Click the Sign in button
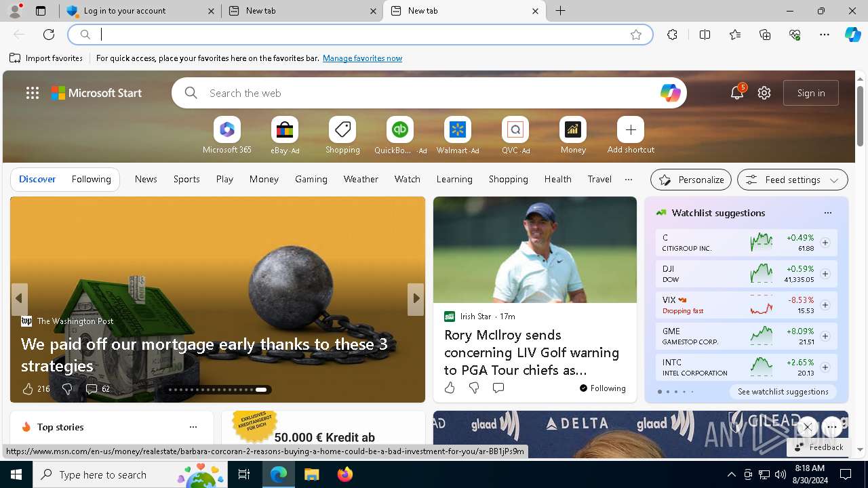The height and width of the screenshot is (488, 868). point(811,93)
